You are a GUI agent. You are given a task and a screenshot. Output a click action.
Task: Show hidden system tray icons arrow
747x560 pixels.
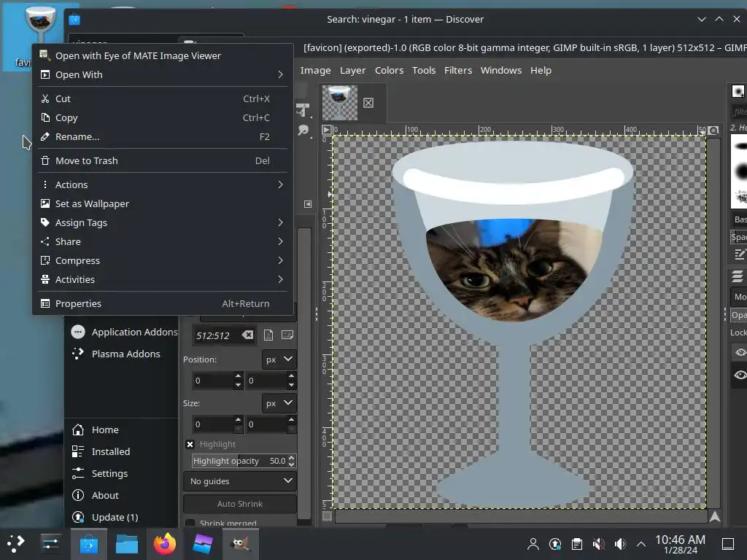[641, 544]
